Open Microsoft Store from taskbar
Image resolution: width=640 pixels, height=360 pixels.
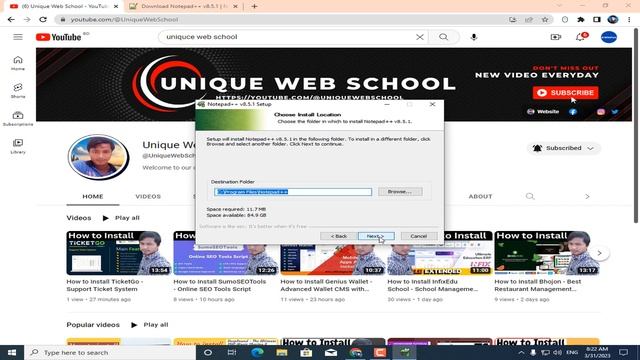[x=306, y=352]
